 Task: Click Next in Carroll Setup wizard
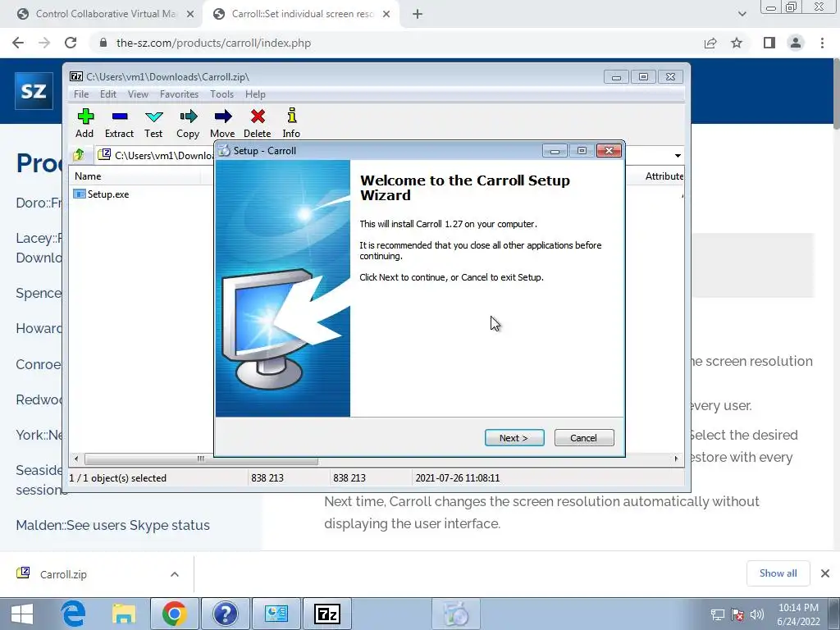(514, 438)
